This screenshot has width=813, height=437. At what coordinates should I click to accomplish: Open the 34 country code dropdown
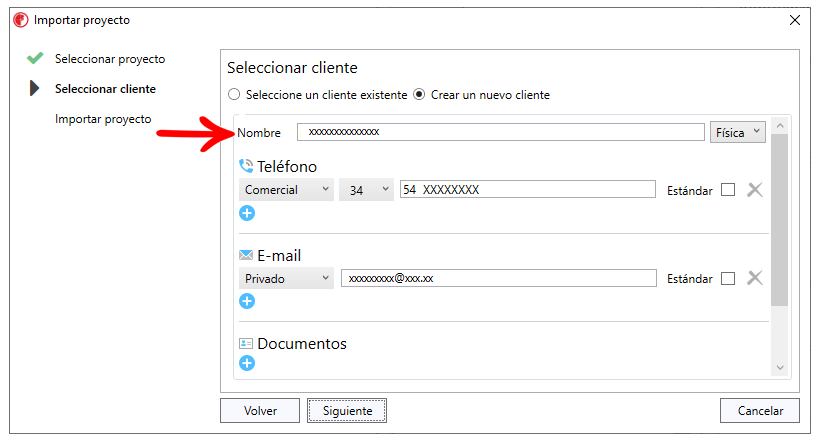click(366, 190)
